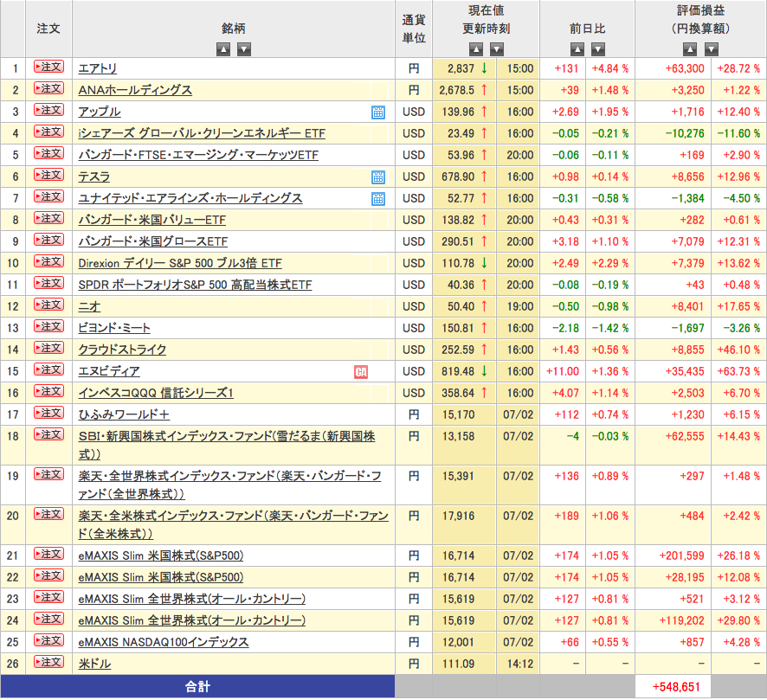This screenshot has height=700, width=767.
Task: Select 米ドル rate 111.09
Action: 458,664
